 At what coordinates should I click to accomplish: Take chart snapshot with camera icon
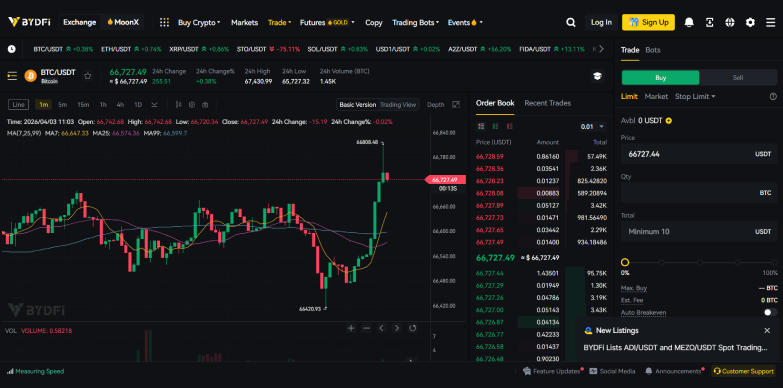(x=205, y=104)
